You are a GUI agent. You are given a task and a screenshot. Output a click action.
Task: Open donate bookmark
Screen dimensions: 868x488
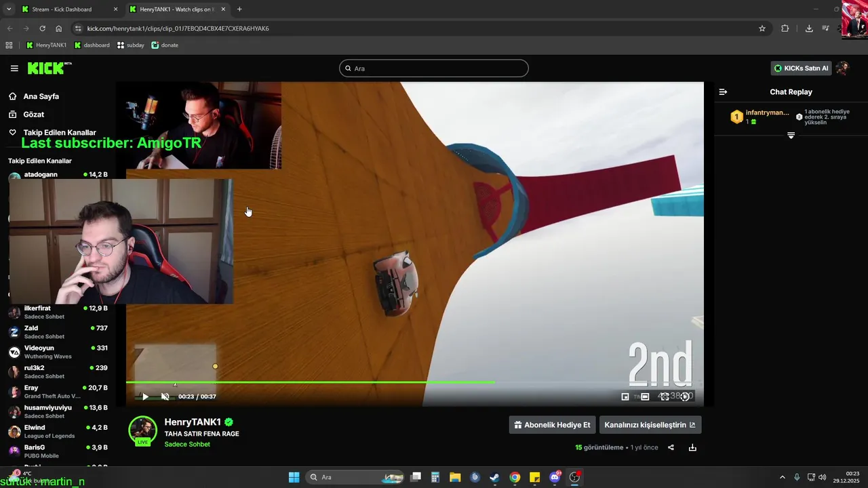tap(165, 45)
